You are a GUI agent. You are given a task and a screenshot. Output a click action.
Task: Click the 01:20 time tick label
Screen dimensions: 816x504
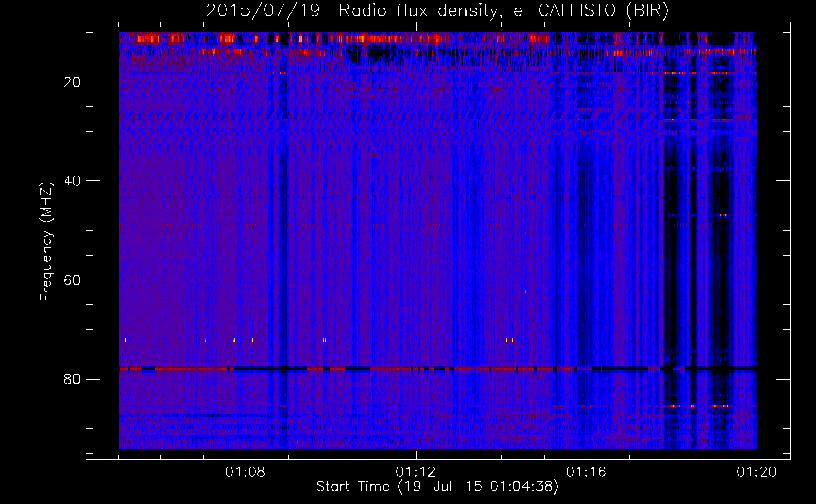click(x=757, y=472)
